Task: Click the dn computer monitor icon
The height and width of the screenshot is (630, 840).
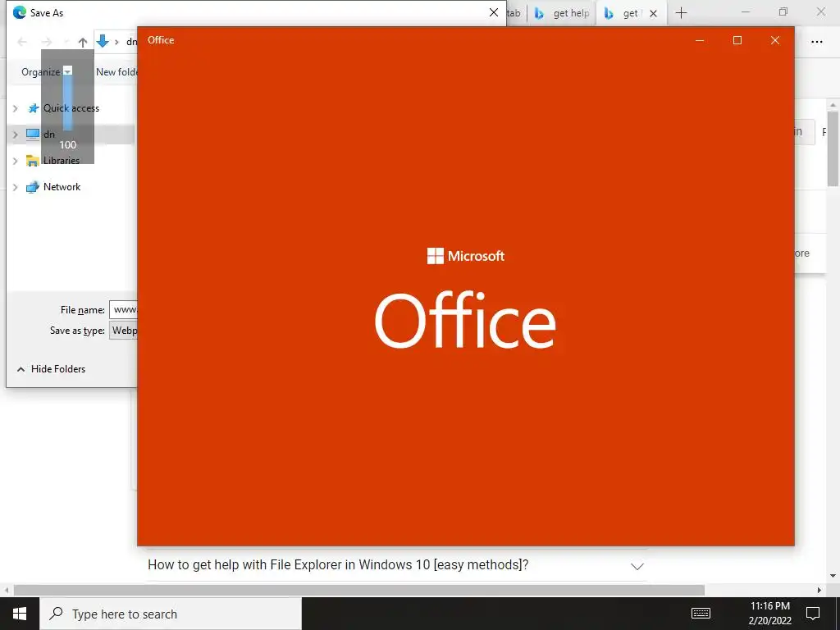Action: 33,135
